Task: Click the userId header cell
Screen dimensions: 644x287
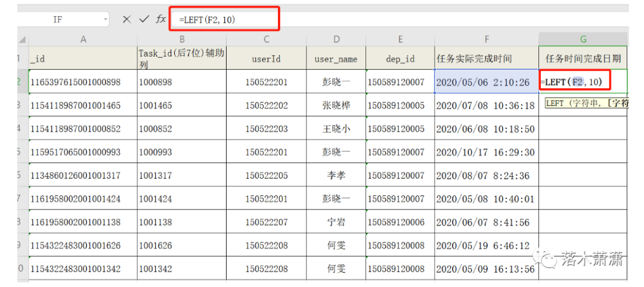Action: [266, 57]
